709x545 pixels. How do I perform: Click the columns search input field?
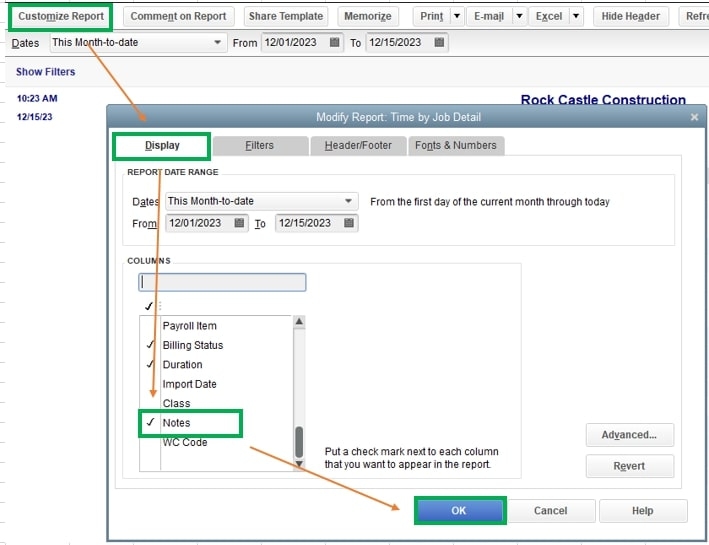pos(222,282)
